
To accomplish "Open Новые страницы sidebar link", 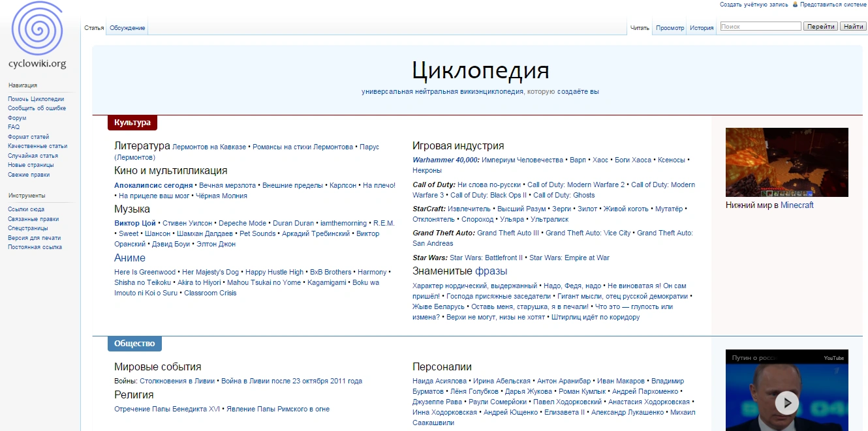I will click(29, 165).
